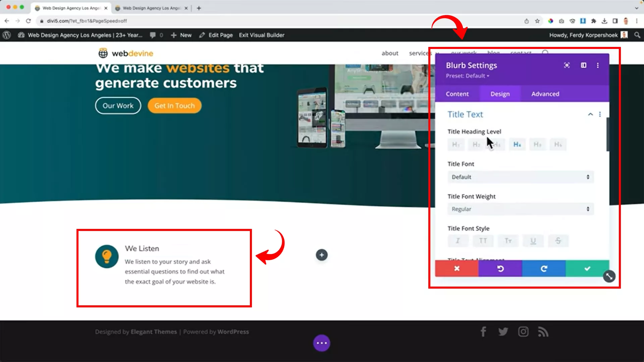This screenshot has height=362, width=644.
Task: Open the Blurb Settings three-dot menu
Action: [x=598, y=65]
